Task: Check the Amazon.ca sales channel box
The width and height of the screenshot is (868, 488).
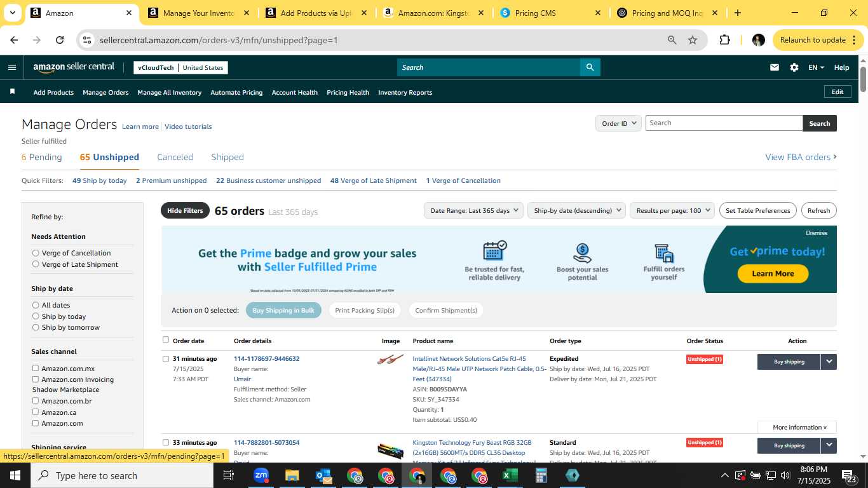Action: point(36,412)
